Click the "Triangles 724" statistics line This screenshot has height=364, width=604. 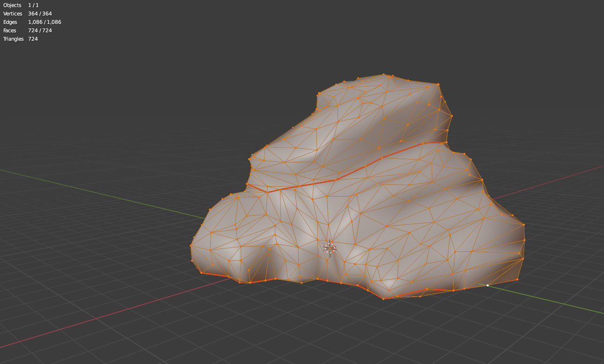click(21, 39)
